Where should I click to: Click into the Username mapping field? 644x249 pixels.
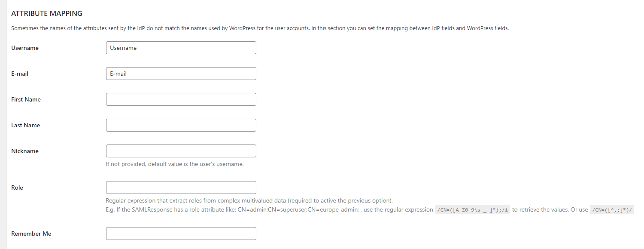pyautogui.click(x=181, y=48)
